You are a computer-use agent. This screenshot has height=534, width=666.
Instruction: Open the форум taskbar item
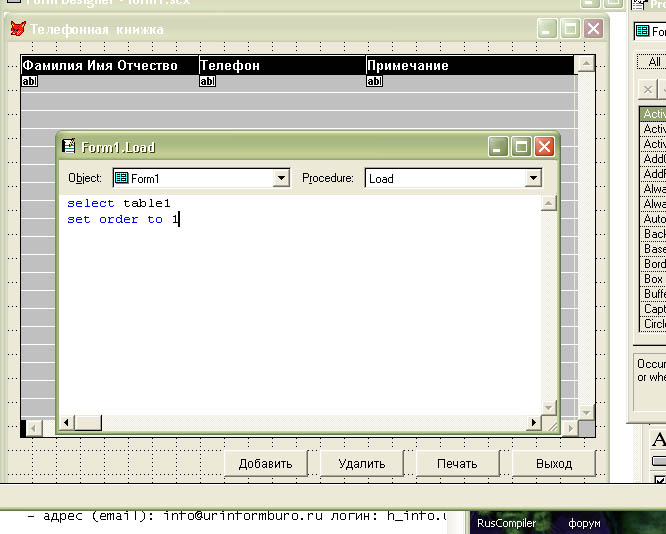[584, 523]
